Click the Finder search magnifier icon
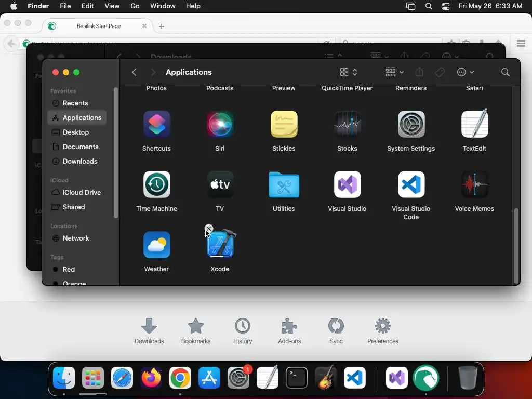This screenshot has width=532, height=399. click(505, 72)
